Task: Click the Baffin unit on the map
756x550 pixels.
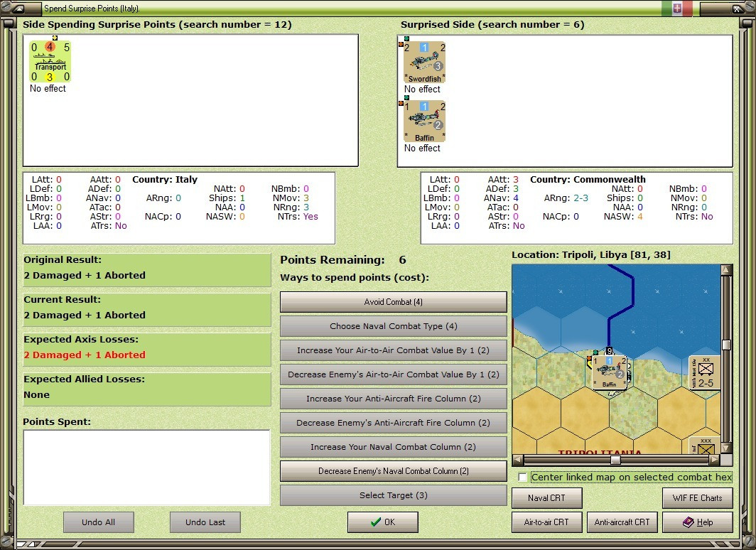Action: pyautogui.click(x=610, y=372)
